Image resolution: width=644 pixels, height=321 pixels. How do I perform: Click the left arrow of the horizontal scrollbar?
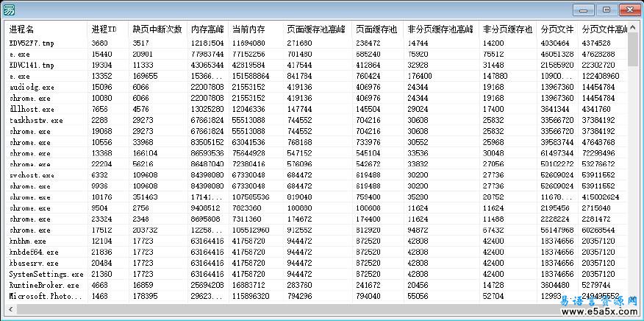pyautogui.click(x=11, y=309)
